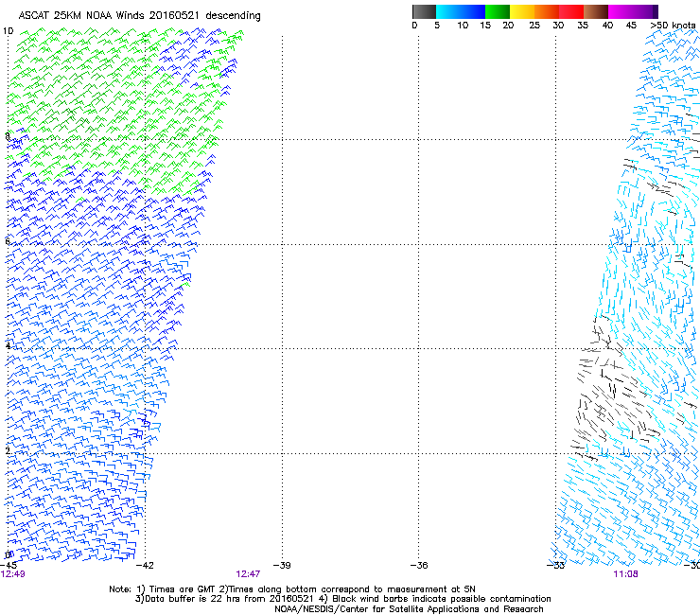Select the brown 35-40 knots legend segment

tap(596, 11)
